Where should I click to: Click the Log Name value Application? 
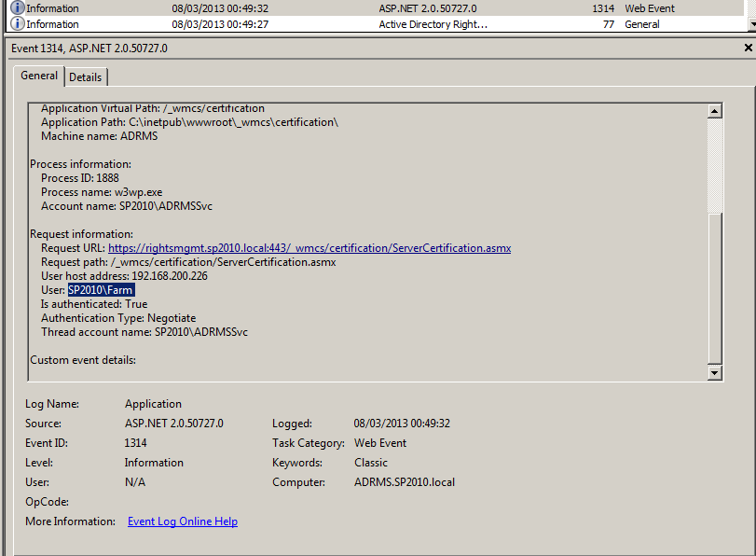(x=153, y=404)
